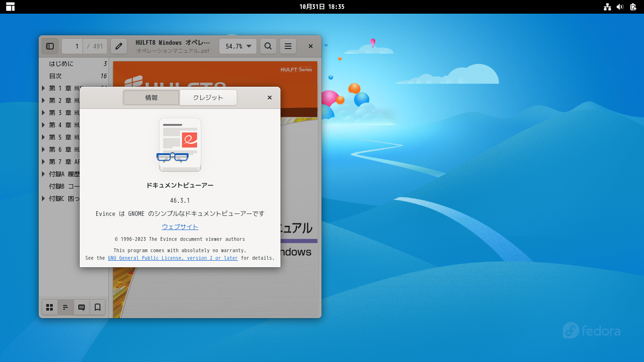Click the battery status icon
Viewport: 644px width, 362px height.
coord(633,7)
